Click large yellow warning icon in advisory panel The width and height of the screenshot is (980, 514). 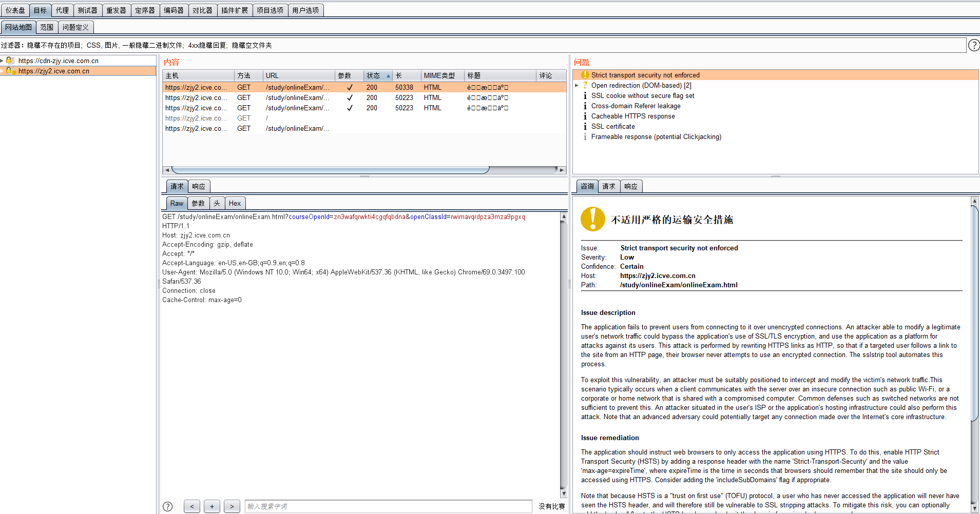(592, 219)
